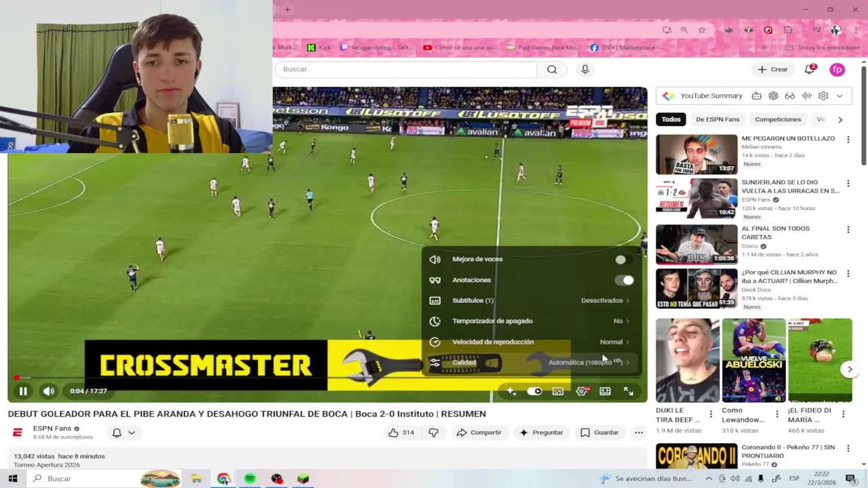Seek on the red video progress bar

pos(328,378)
